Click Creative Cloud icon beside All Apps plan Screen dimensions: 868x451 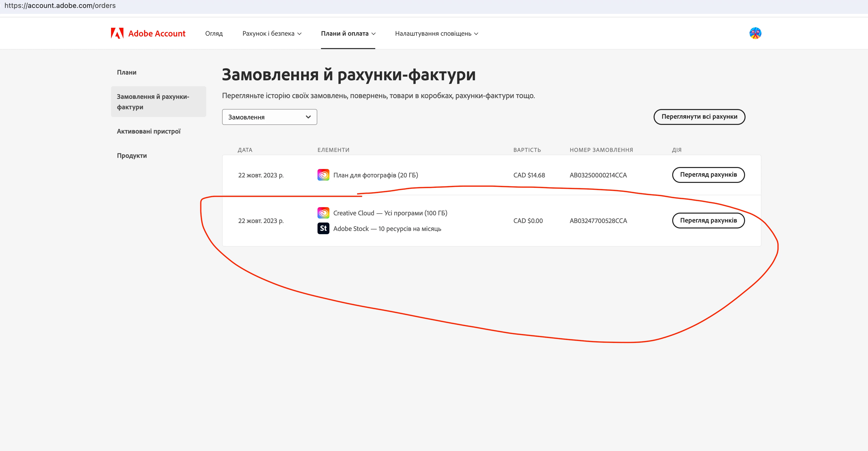(323, 213)
